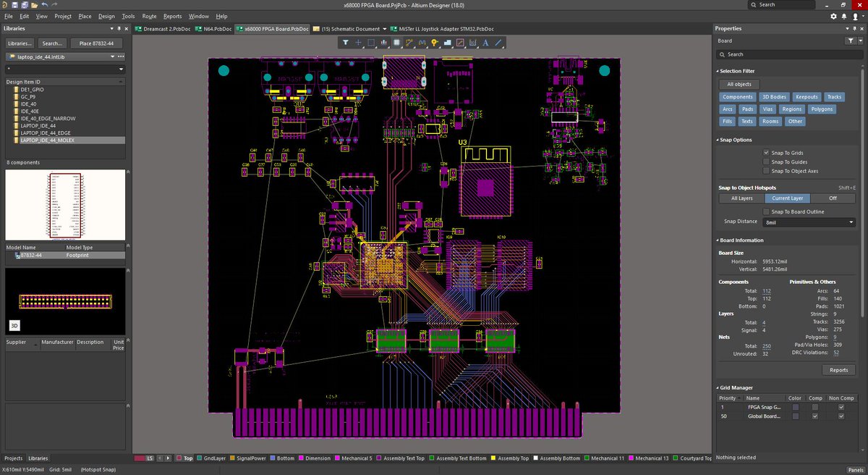Enable the Snap To Guides checkbox
This screenshot has width=868, height=475.
pyautogui.click(x=766, y=162)
